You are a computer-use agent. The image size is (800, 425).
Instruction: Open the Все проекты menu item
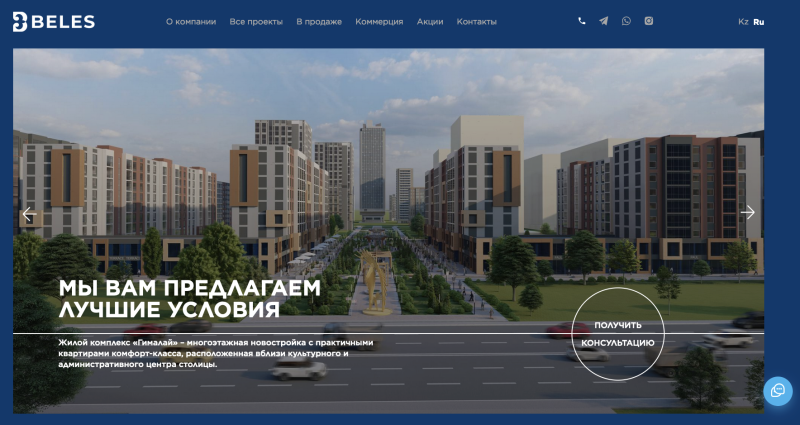coord(256,22)
